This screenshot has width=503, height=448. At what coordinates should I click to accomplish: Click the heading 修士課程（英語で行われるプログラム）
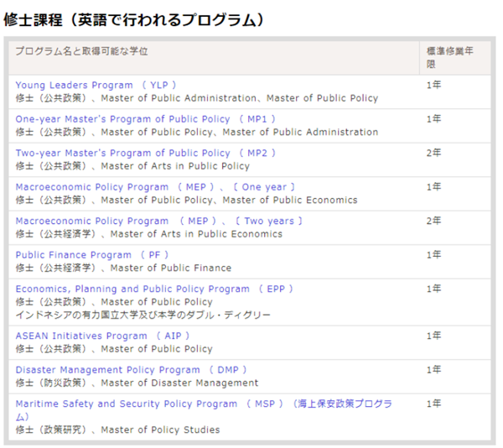[x=133, y=20]
